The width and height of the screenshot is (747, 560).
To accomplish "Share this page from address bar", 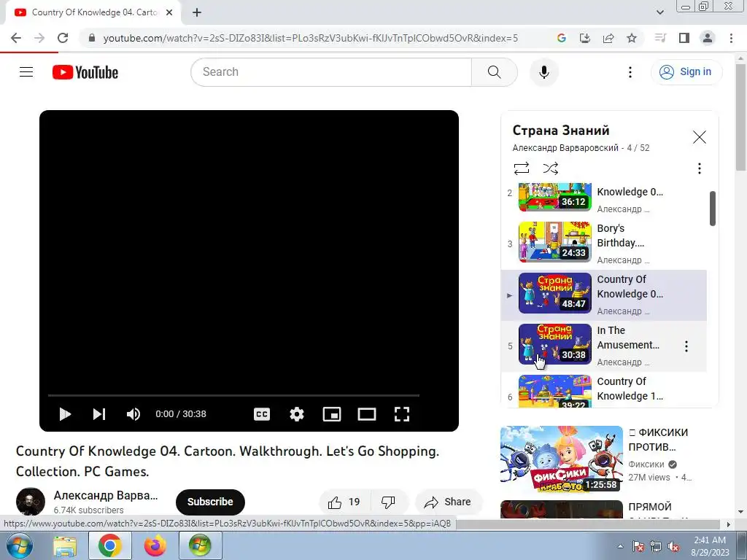I will click(608, 38).
